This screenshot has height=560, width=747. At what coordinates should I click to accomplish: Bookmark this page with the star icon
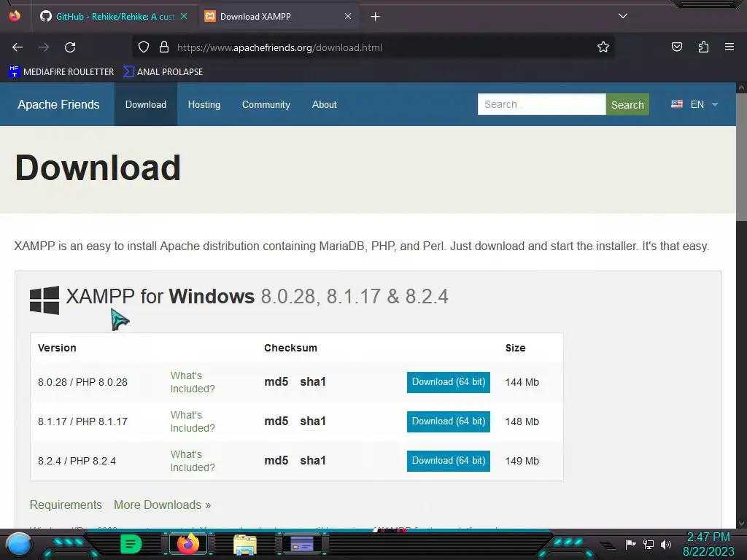click(603, 47)
